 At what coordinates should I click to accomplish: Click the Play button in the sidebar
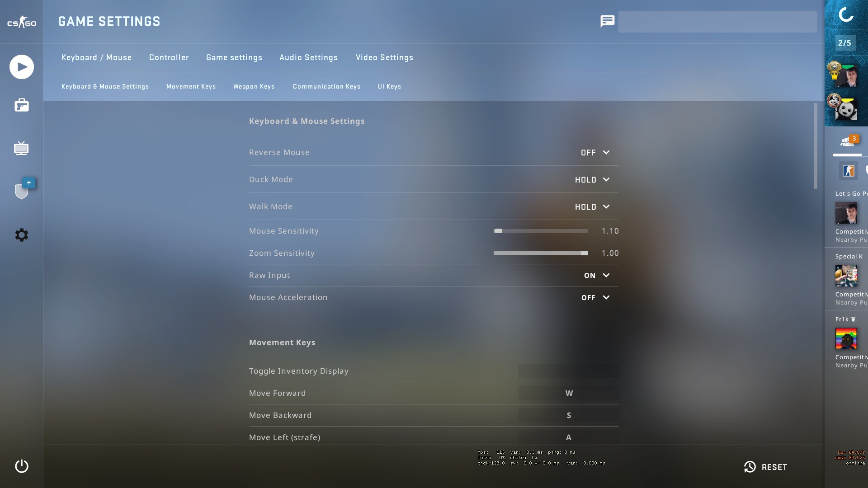pyautogui.click(x=21, y=67)
